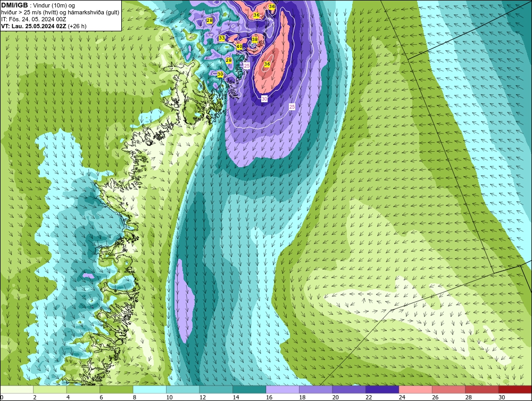Click the 'VT: Lau. 25.05.2024 02Z' valid time
The width and height of the screenshot is (532, 401).
[34, 26]
